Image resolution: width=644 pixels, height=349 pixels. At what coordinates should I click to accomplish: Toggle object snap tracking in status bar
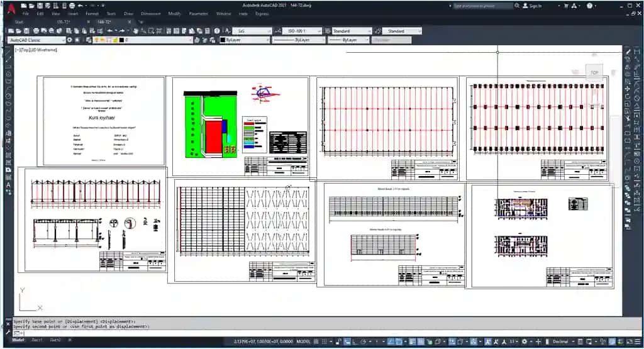(x=391, y=341)
